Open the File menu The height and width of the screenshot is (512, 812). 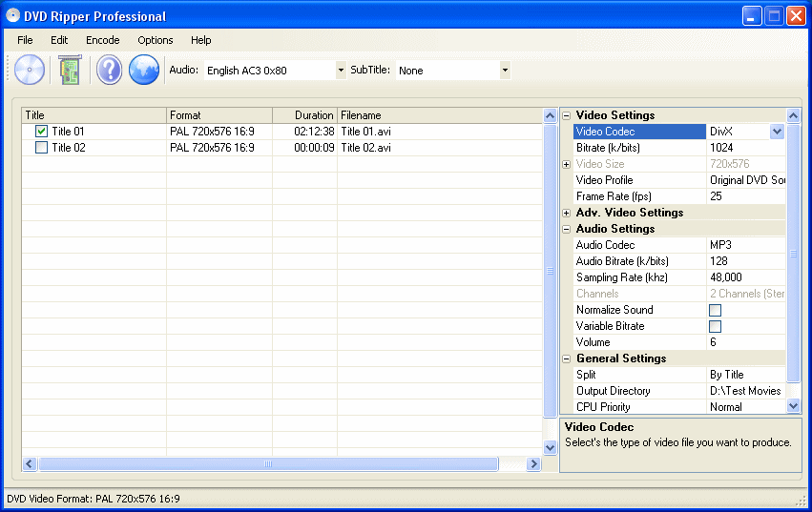25,40
